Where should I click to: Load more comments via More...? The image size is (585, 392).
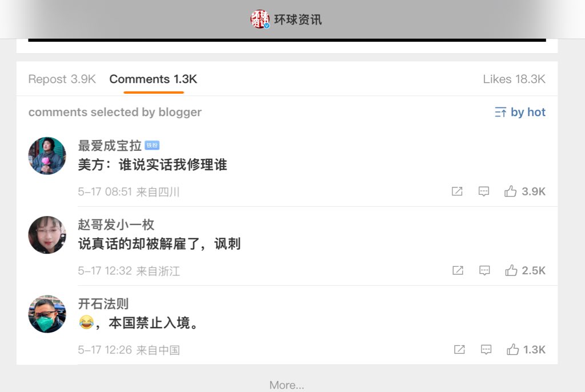tap(287, 385)
